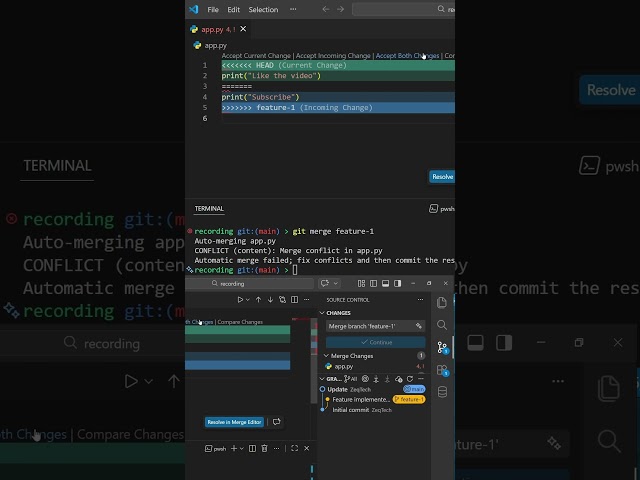640x480 pixels.
Task: Click the app.py breadcrumb below the tab
Action: point(215,46)
